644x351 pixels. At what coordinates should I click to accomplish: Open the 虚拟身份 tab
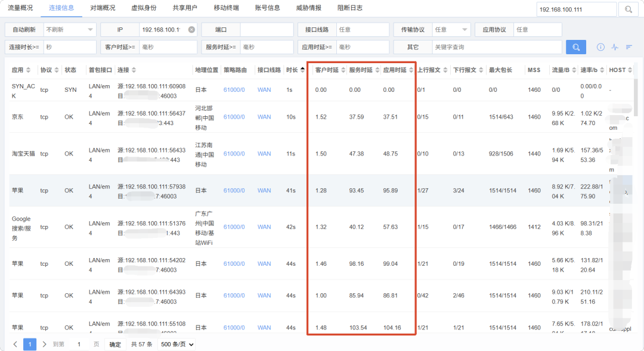tap(144, 8)
